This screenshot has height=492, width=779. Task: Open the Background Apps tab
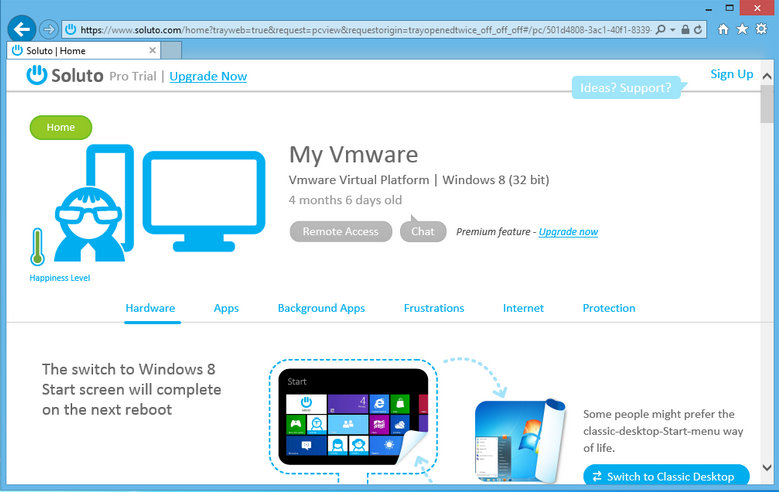[321, 308]
